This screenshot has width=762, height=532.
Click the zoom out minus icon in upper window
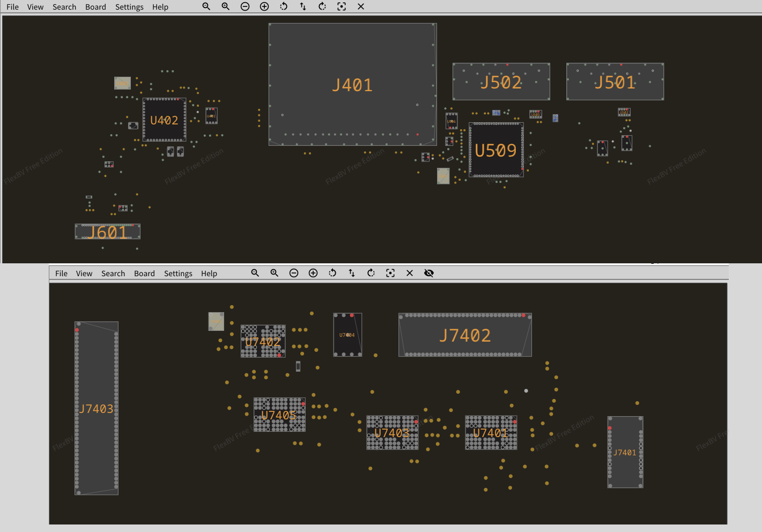tap(245, 6)
